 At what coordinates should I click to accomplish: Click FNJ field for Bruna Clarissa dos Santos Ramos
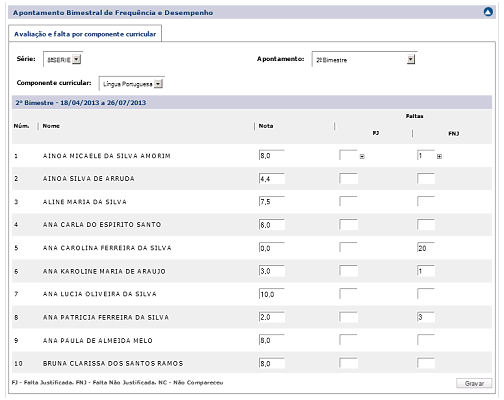426,363
